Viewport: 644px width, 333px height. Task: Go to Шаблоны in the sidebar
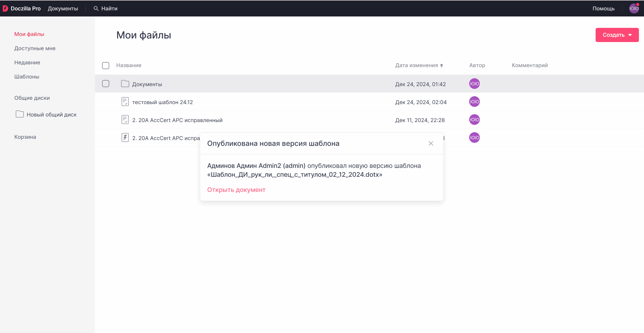tap(27, 77)
